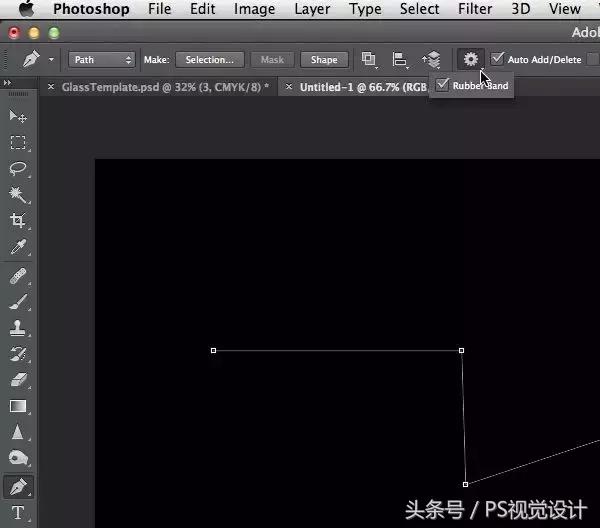Toggle the Auto Add/Delete checkbox

coord(497,59)
